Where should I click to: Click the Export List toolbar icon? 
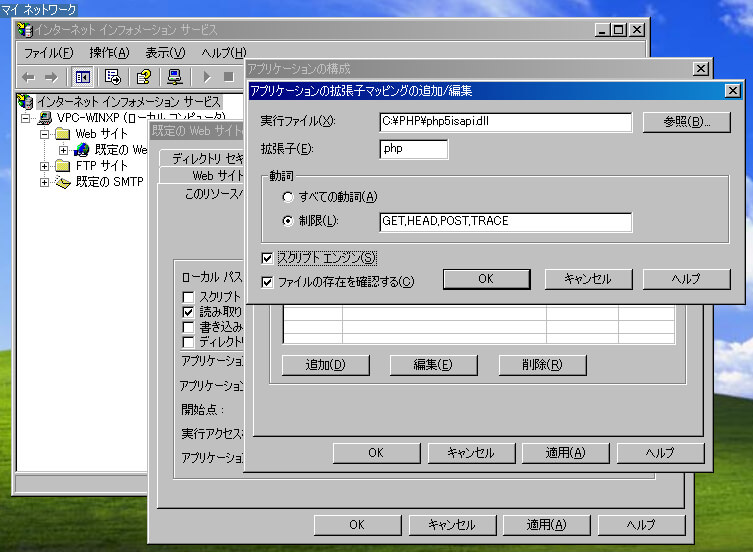coord(112,77)
